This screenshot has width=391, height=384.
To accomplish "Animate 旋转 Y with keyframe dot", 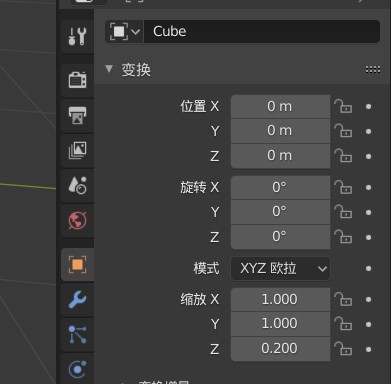I will coord(368,212).
